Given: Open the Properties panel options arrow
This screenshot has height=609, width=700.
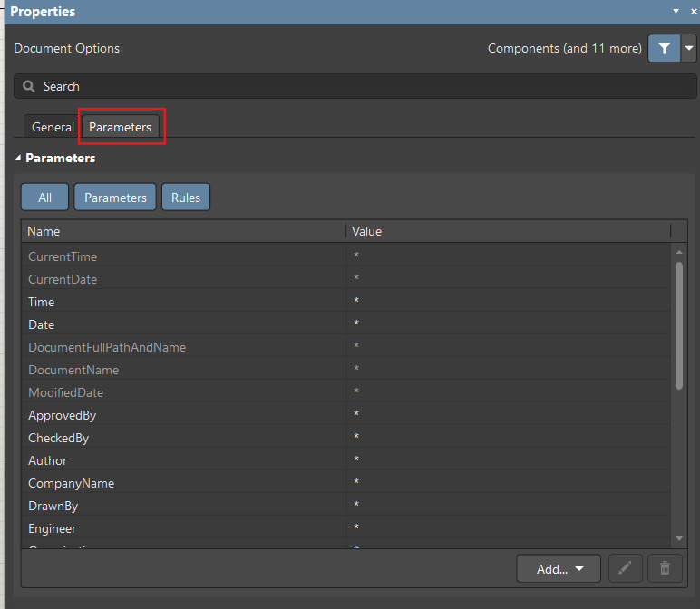Looking at the screenshot, I should point(676,11).
